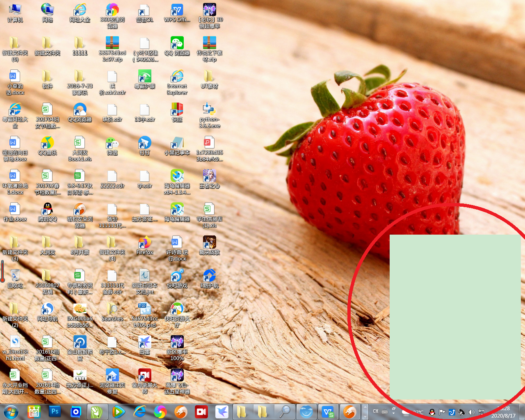This screenshot has width=525, height=420.
Task: Select the 小草的话.docx document
Action: [x=15, y=82]
